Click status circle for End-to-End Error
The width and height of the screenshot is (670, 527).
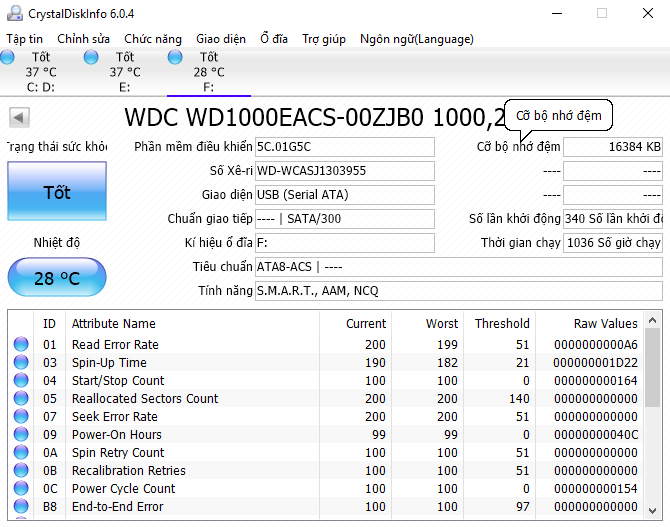(21, 506)
